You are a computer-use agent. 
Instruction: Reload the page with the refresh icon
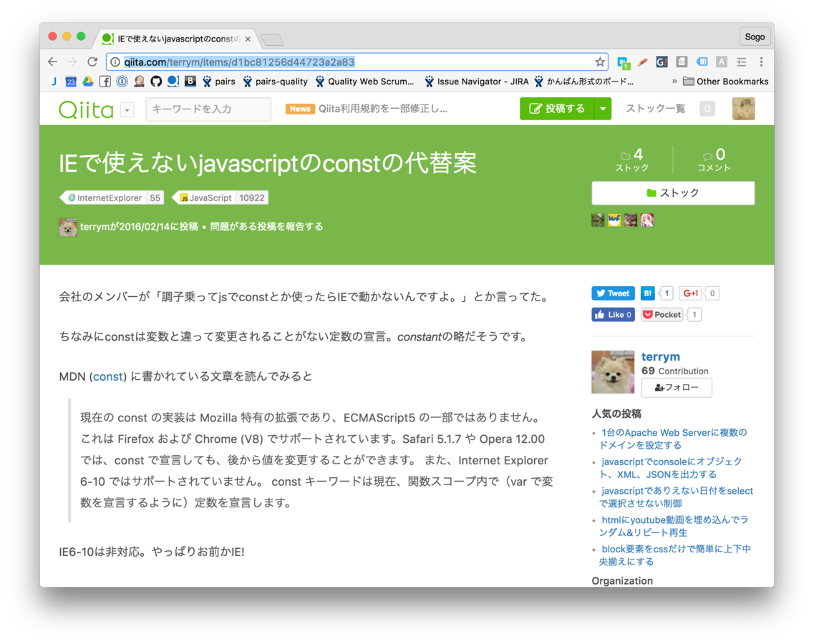(x=92, y=62)
